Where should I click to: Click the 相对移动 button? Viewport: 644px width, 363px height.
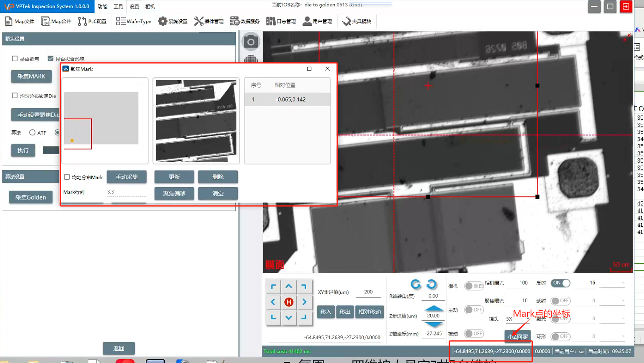tap(369, 312)
